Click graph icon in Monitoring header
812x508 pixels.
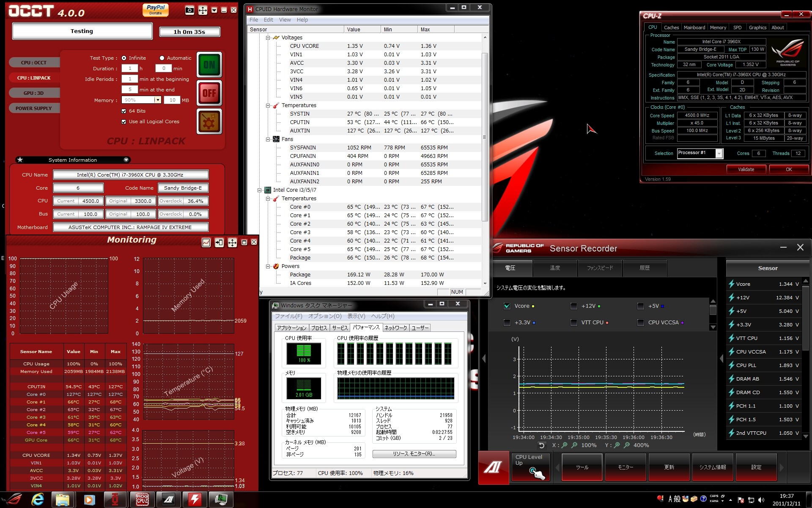(x=206, y=242)
